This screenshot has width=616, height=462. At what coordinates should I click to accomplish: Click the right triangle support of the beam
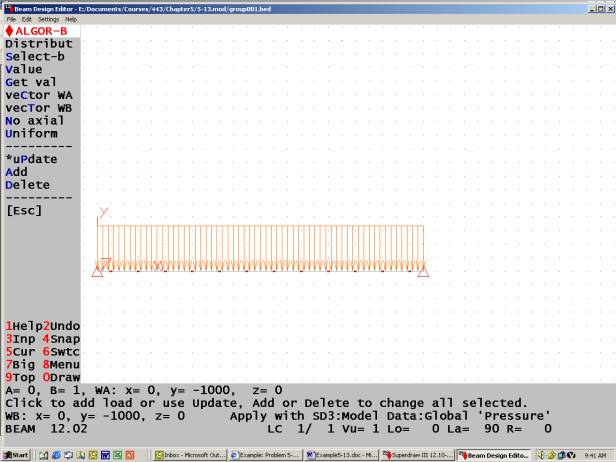click(424, 271)
